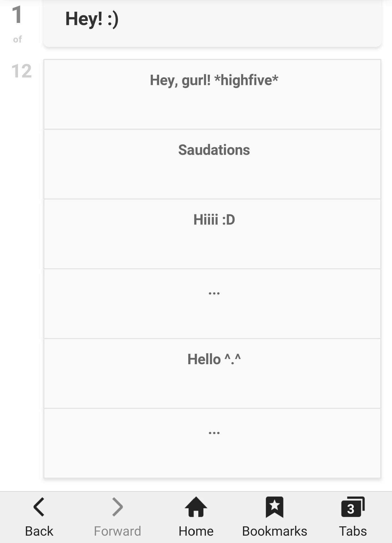Tap the total question count 12
The height and width of the screenshot is (543, 392).
[x=21, y=71]
